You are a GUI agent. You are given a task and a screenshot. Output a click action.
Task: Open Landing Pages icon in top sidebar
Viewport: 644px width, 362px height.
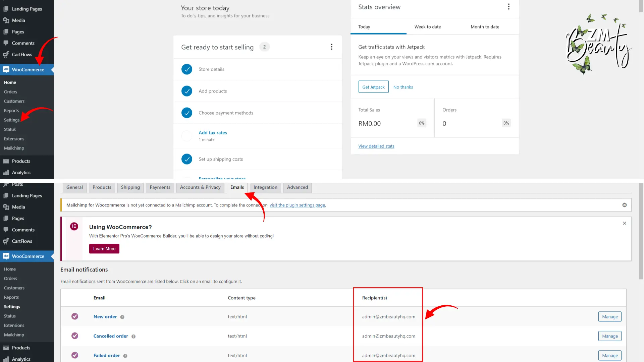(x=6, y=9)
